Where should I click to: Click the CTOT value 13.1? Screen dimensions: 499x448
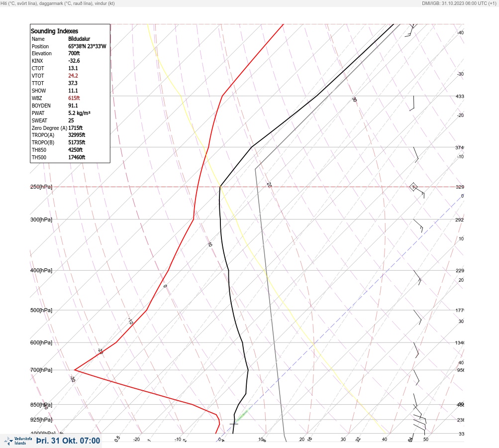pos(73,68)
